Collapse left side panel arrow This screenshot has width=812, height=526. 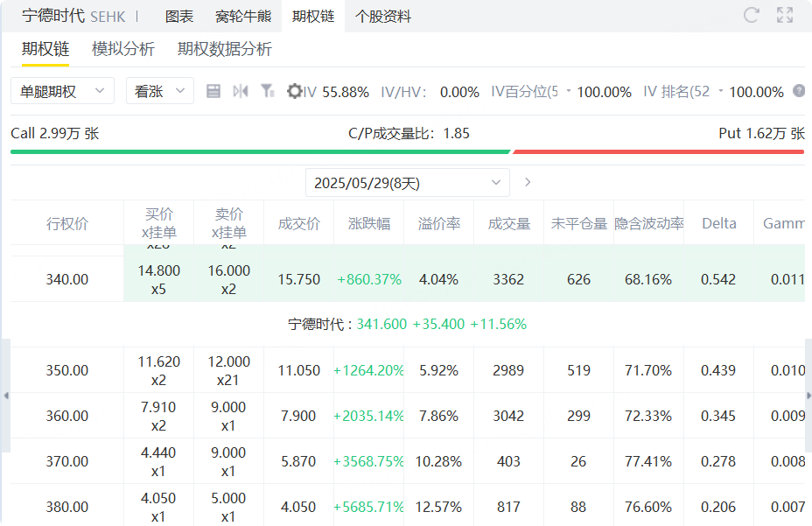point(6,396)
